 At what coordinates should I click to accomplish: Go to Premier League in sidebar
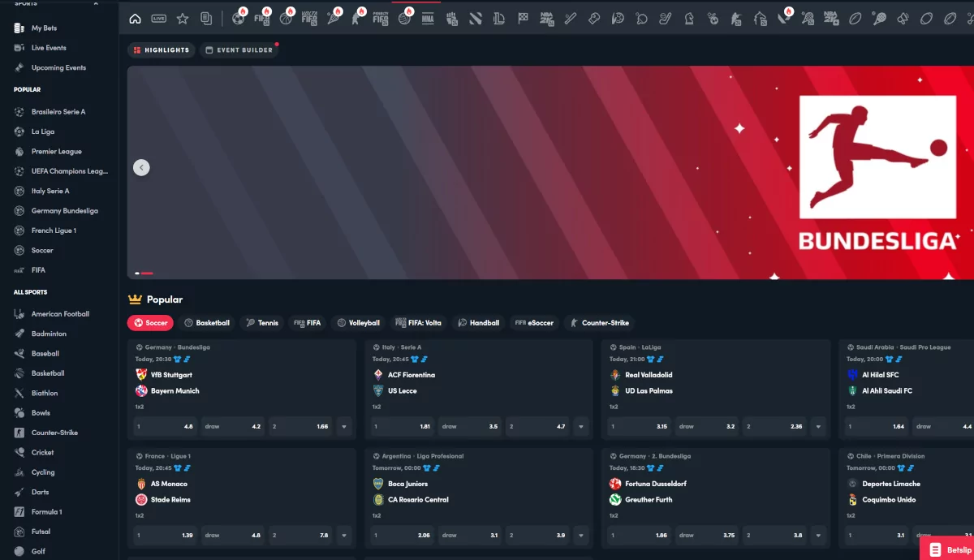(x=56, y=152)
